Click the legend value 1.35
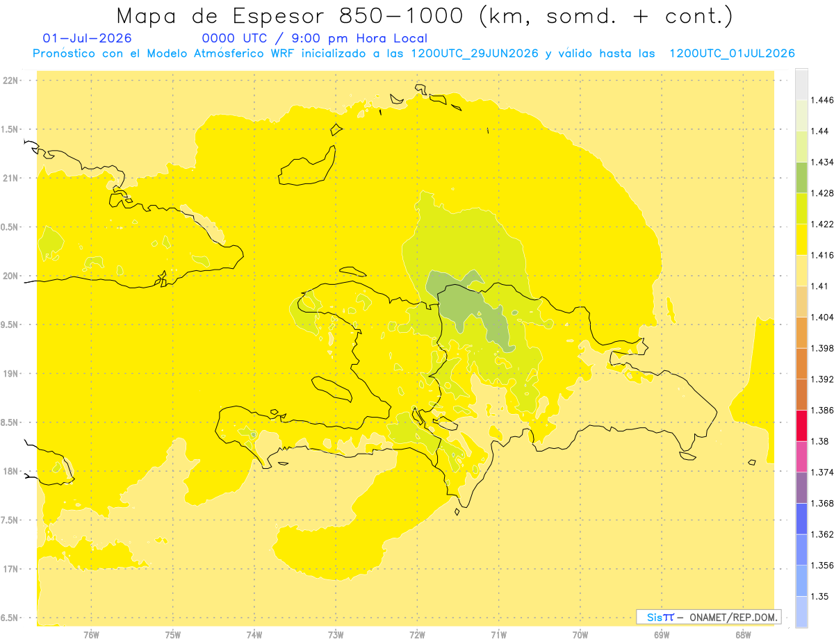Image resolution: width=834 pixels, height=644 pixels. coord(819,596)
